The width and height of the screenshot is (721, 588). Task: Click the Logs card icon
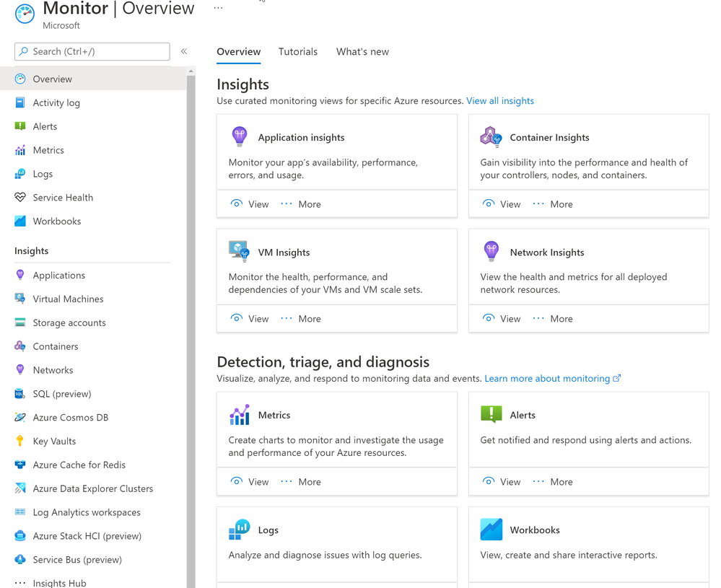click(240, 529)
